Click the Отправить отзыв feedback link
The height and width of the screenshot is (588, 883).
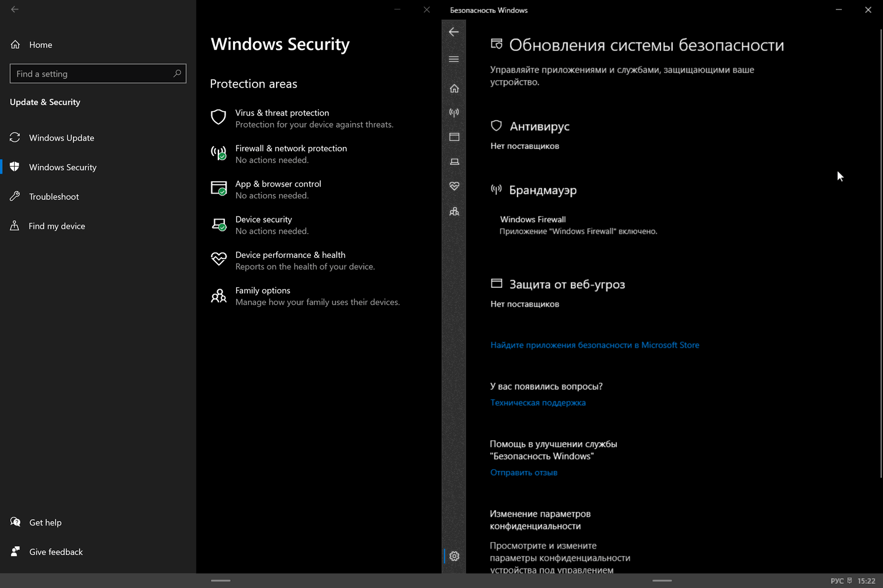(523, 473)
